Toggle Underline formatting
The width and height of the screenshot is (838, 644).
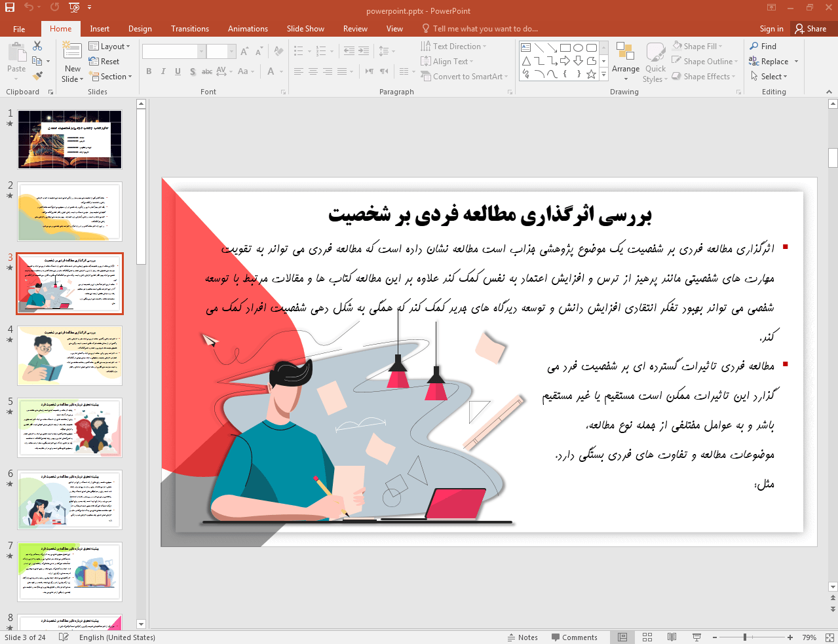178,71
